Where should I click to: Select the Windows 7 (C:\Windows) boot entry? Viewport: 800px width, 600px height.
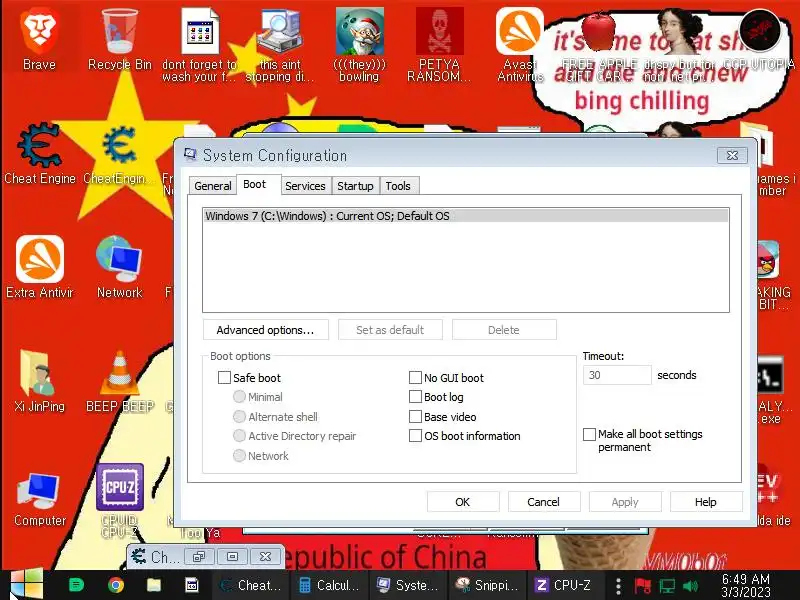pyautogui.click(x=466, y=216)
